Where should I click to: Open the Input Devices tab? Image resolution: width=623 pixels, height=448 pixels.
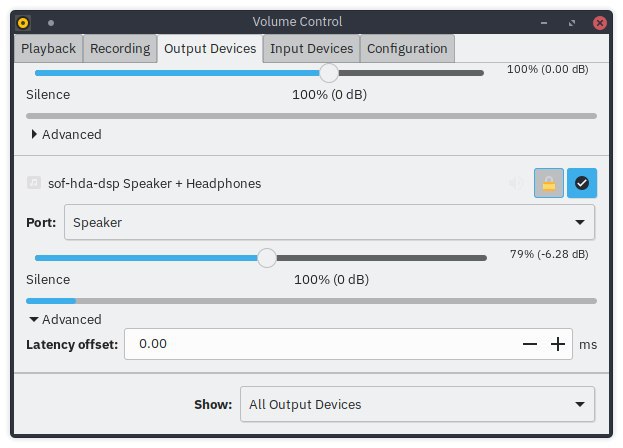[x=312, y=48]
